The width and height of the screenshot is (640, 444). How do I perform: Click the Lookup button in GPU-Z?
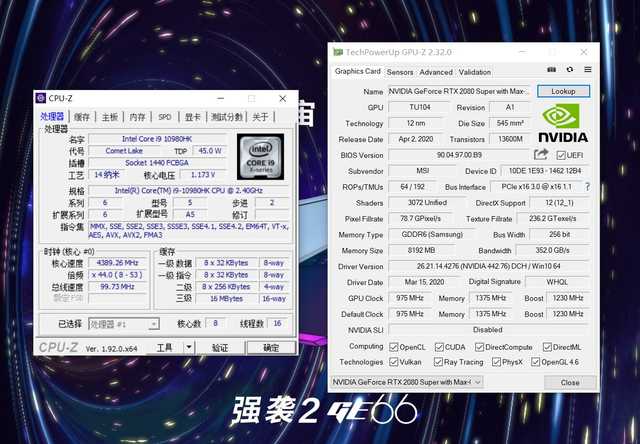pyautogui.click(x=563, y=91)
